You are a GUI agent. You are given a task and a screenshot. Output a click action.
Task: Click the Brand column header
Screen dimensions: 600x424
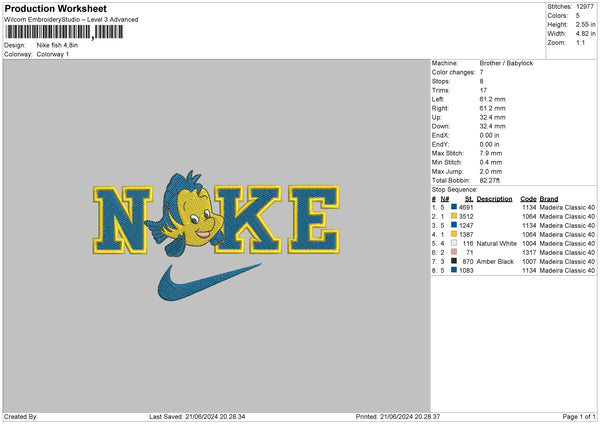pyautogui.click(x=549, y=199)
